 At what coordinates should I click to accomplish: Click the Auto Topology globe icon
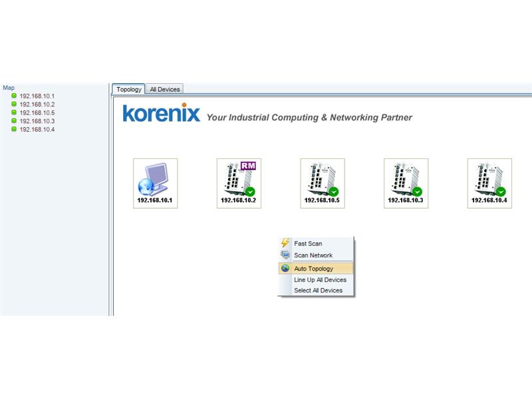pyautogui.click(x=285, y=268)
